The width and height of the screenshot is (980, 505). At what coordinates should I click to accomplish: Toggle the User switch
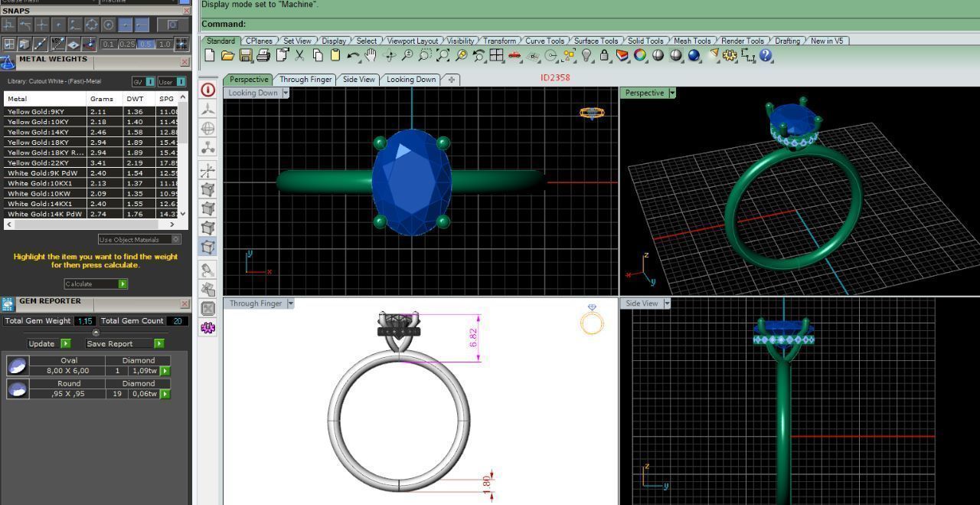[171, 81]
